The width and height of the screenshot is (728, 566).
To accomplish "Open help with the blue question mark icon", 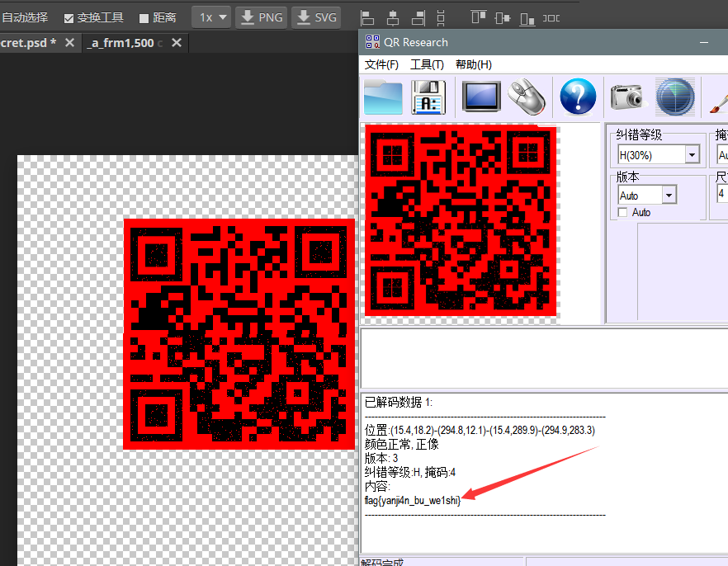I will (578, 97).
